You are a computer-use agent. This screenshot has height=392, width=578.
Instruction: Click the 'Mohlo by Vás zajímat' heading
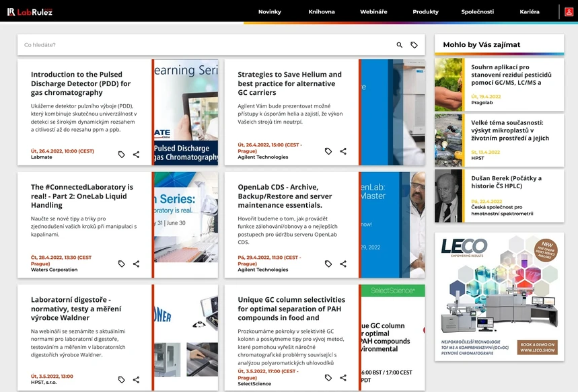pos(481,44)
